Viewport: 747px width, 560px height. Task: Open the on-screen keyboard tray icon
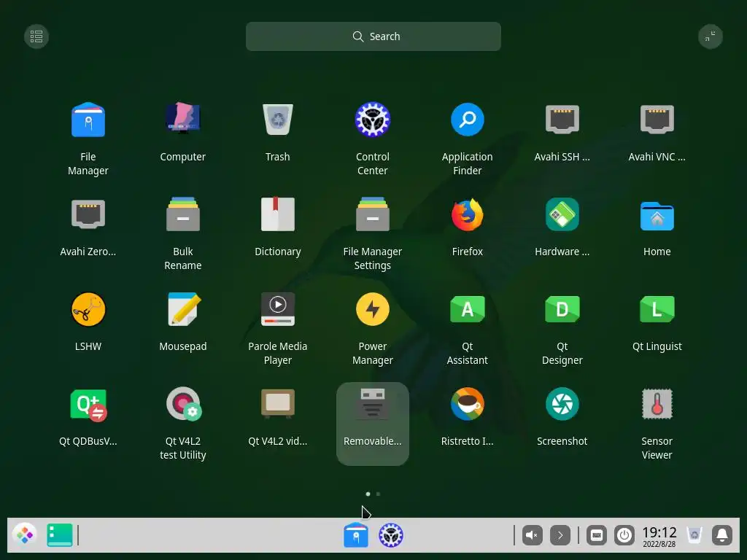pyautogui.click(x=597, y=535)
